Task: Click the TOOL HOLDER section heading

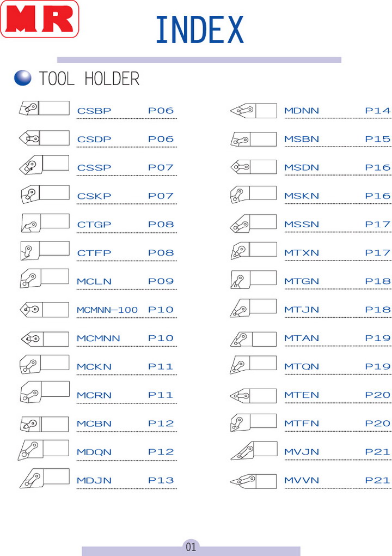Action: coord(89,79)
